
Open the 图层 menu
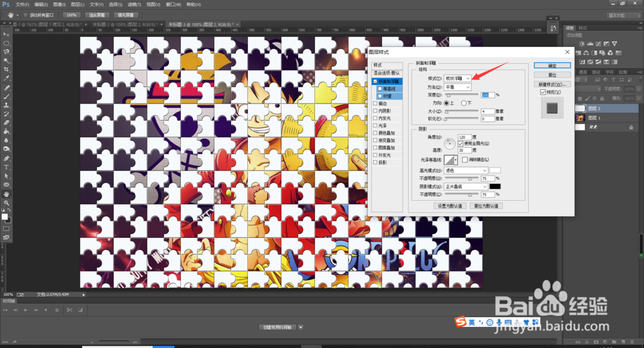(78, 5)
